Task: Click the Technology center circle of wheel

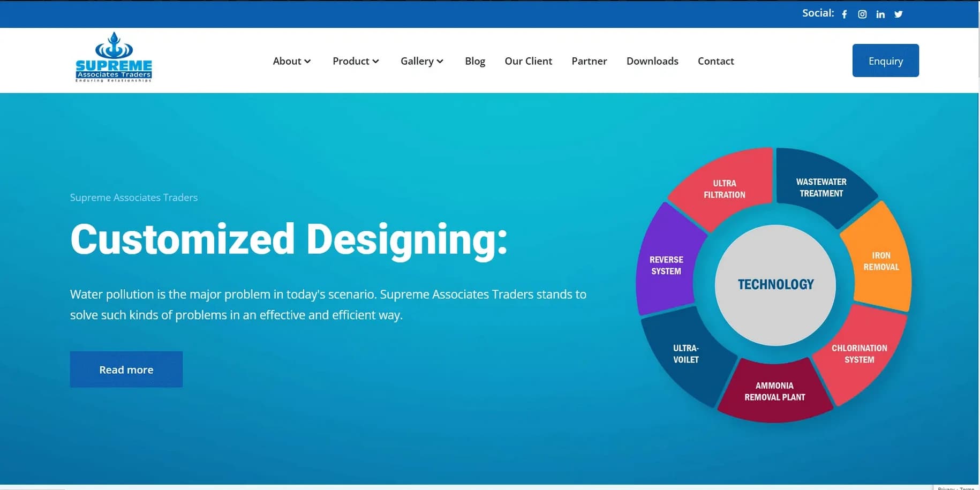Action: coord(775,285)
